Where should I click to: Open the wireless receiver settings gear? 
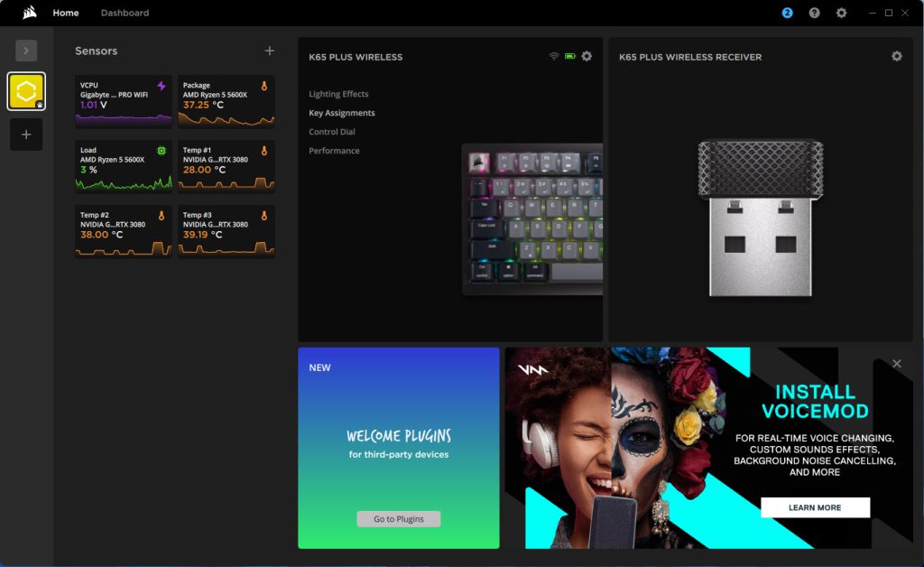[896, 56]
